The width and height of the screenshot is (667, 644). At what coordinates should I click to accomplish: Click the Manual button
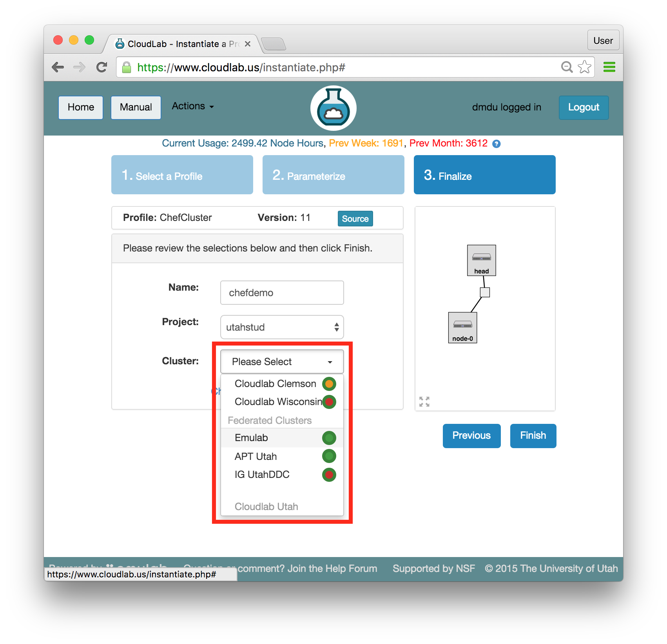[136, 107]
